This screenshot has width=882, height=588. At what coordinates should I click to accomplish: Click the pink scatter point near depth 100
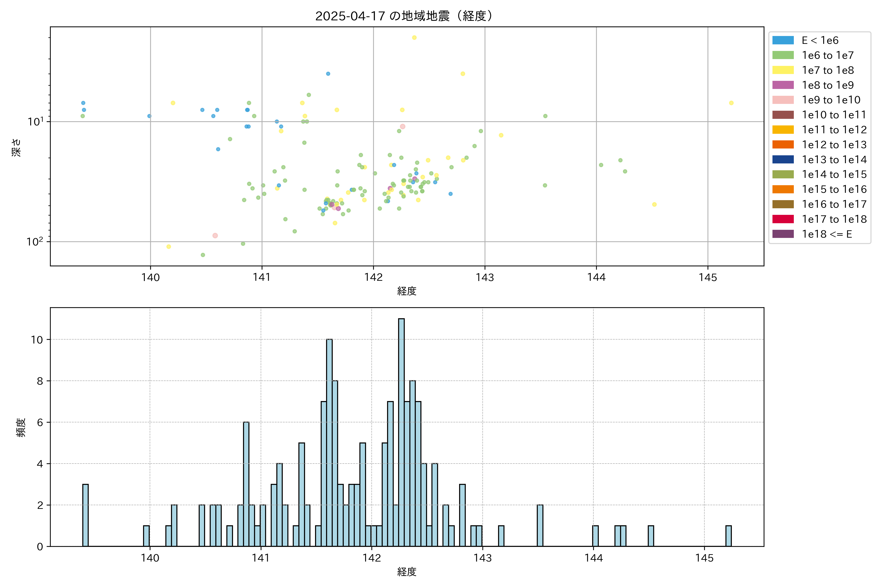click(x=215, y=236)
